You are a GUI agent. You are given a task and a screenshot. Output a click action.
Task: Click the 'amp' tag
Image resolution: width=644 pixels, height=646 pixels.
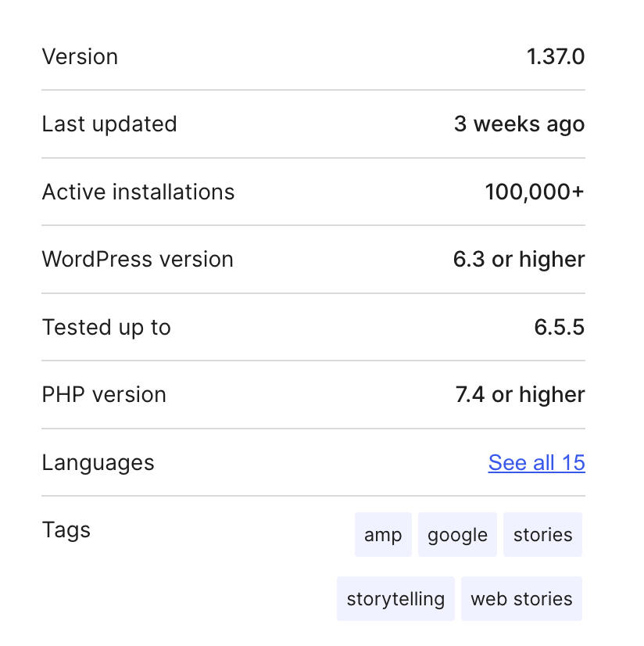[383, 535]
